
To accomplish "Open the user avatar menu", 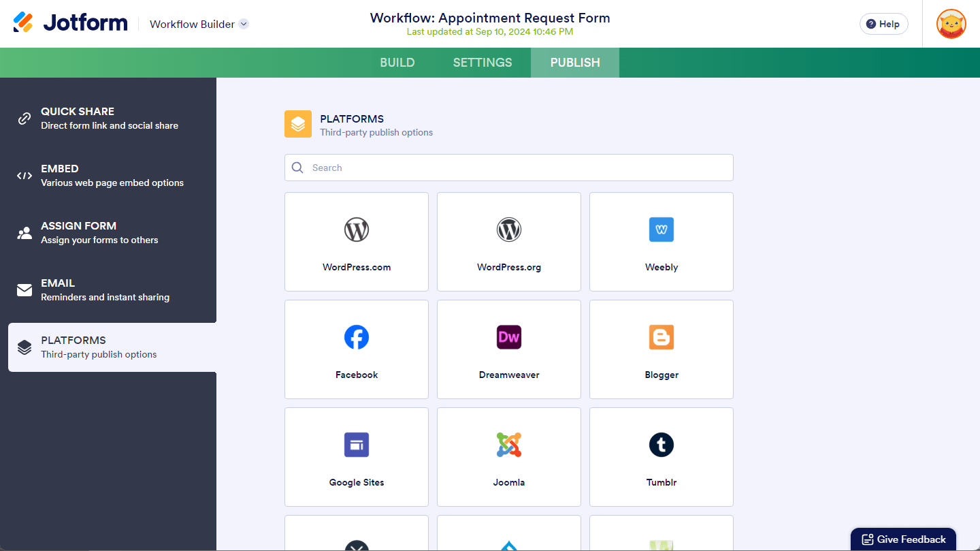I will pos(951,24).
